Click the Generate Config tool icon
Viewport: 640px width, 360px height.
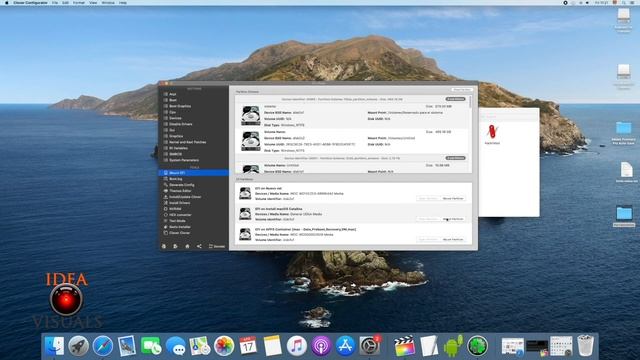click(166, 185)
